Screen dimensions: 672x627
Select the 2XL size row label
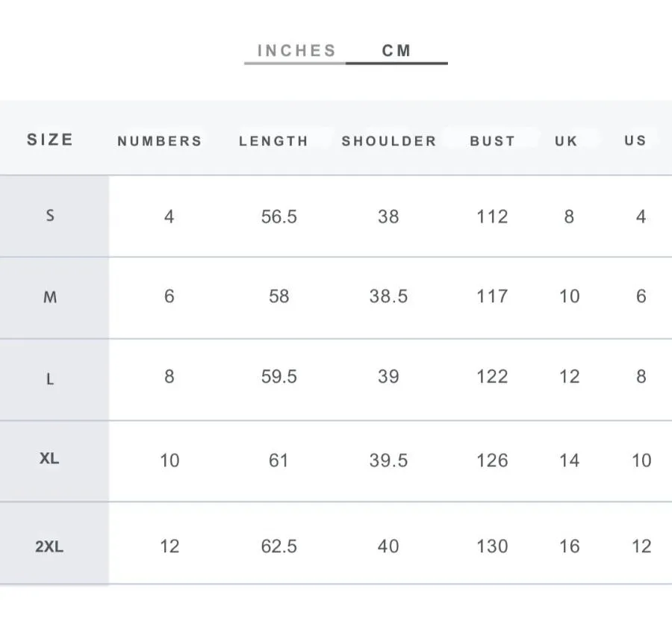tap(49, 547)
